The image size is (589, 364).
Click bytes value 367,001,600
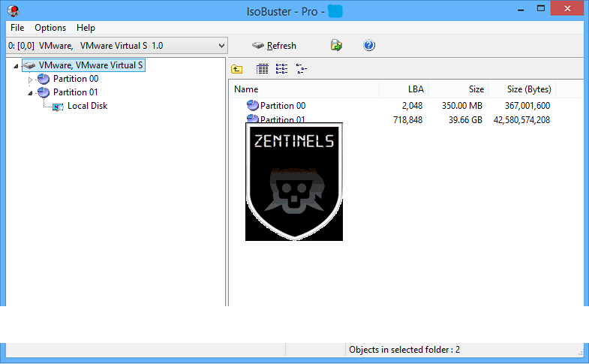(x=527, y=106)
